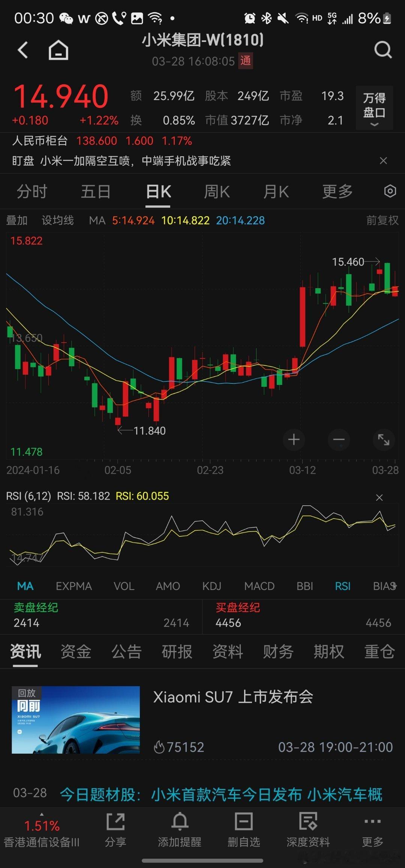Viewport: 405px width, 868px height.
Task: Open the 研报 research tab
Action: [177, 652]
